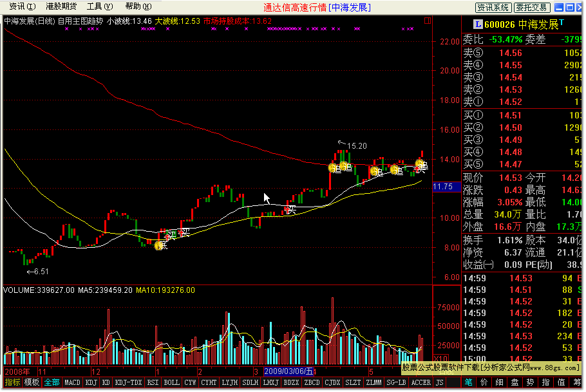Click the 11.75 price cursor label on axis
This screenshot has width=586, height=392.
point(446,187)
